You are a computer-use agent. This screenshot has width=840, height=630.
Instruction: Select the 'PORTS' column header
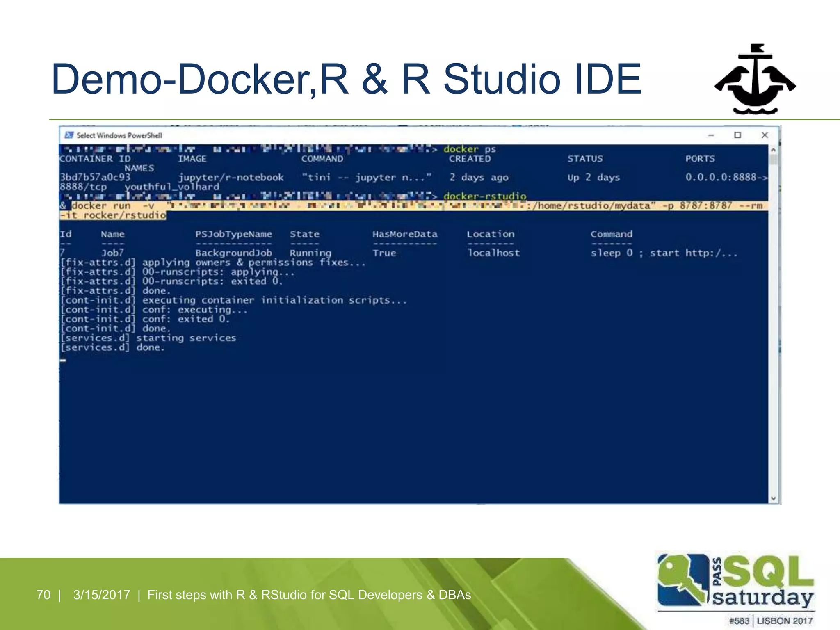tap(700, 159)
